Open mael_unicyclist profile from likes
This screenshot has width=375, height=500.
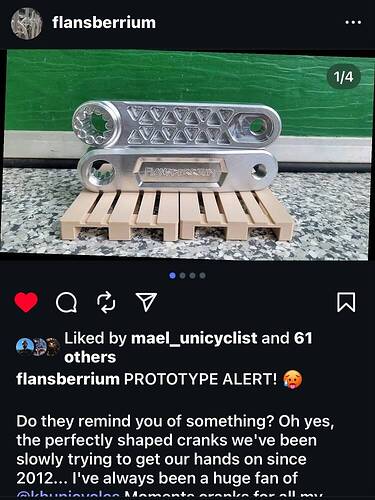point(194,338)
